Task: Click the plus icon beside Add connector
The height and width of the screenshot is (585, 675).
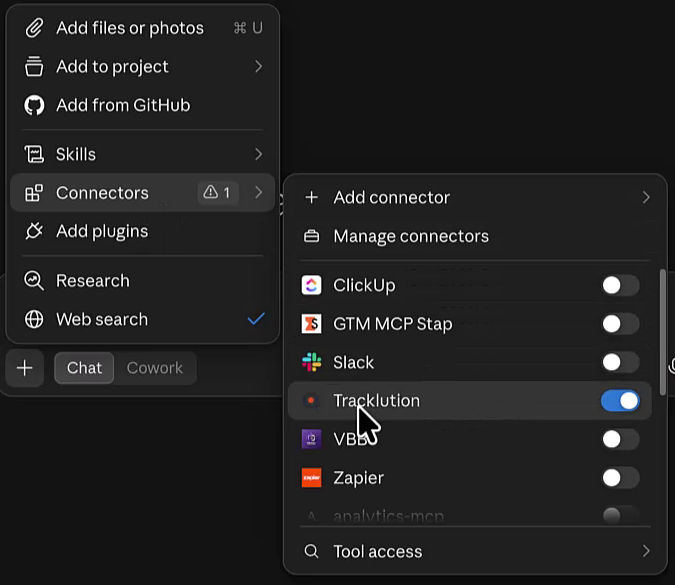Action: click(x=312, y=198)
